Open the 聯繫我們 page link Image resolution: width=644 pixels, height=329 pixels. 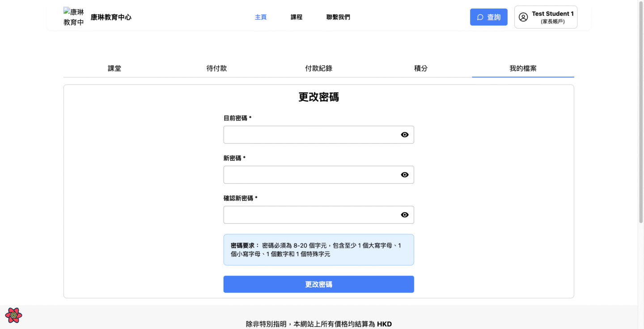[x=338, y=17]
